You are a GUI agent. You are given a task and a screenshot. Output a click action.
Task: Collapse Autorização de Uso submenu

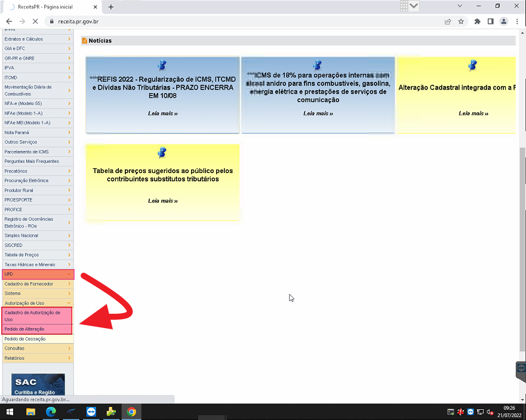(38, 303)
